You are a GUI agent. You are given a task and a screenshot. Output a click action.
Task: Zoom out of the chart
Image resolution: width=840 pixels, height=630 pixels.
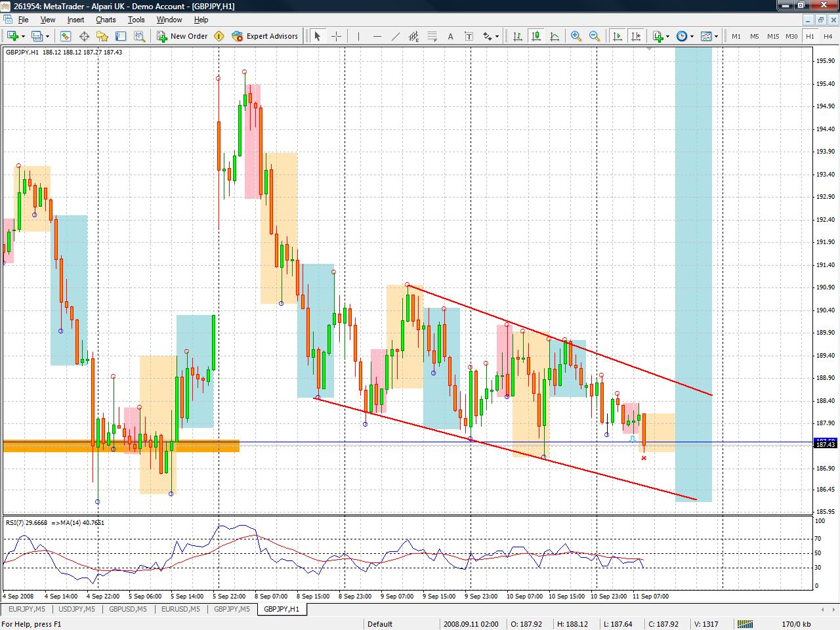tap(595, 36)
